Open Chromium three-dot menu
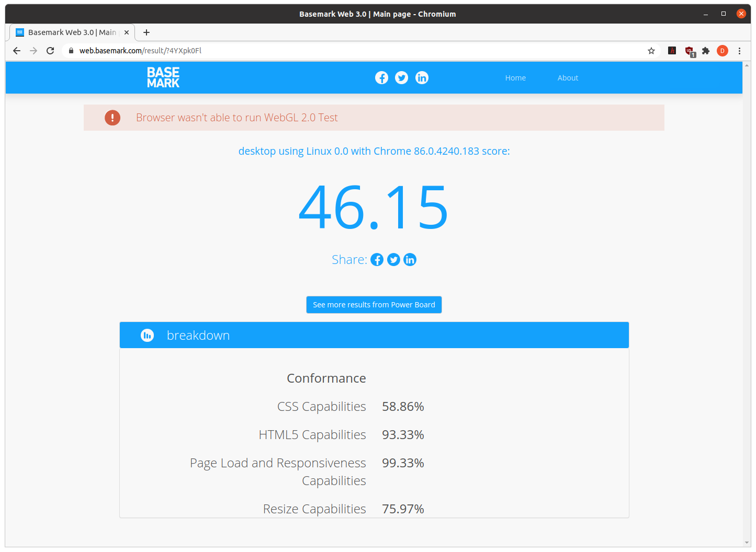 tap(739, 51)
